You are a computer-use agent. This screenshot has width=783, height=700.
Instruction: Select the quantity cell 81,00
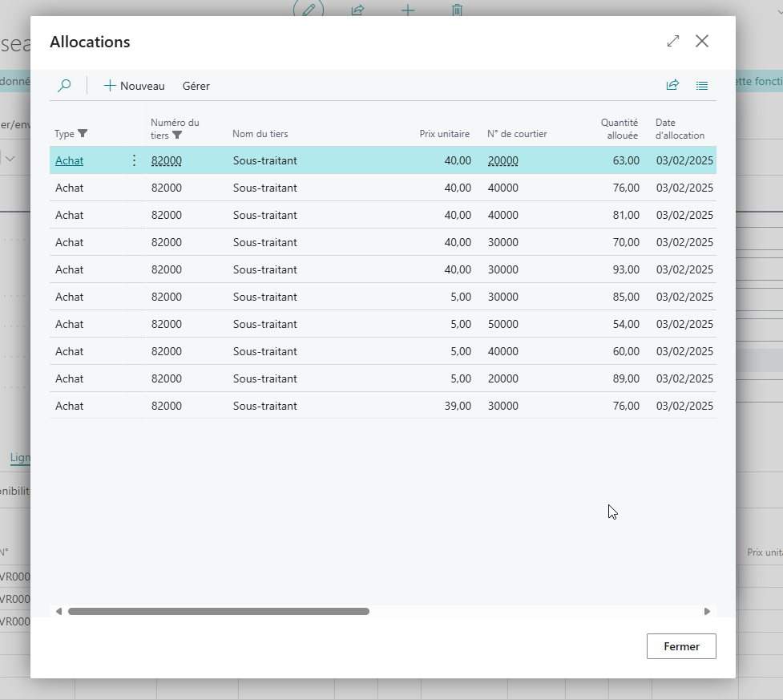(x=626, y=215)
